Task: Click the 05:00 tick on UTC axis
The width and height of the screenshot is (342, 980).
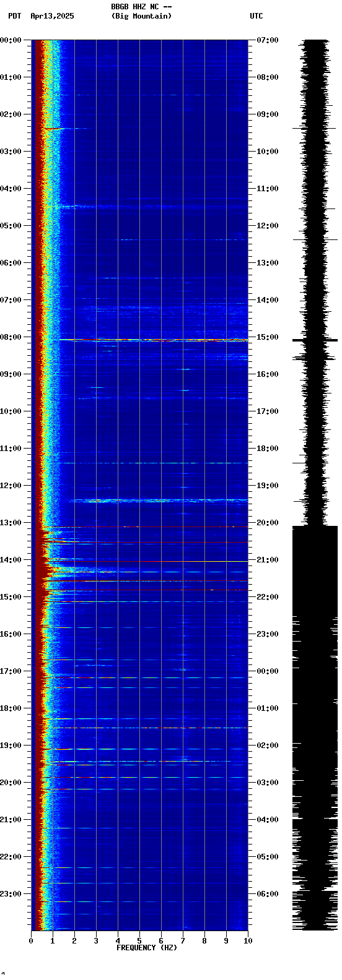Action: tap(268, 857)
